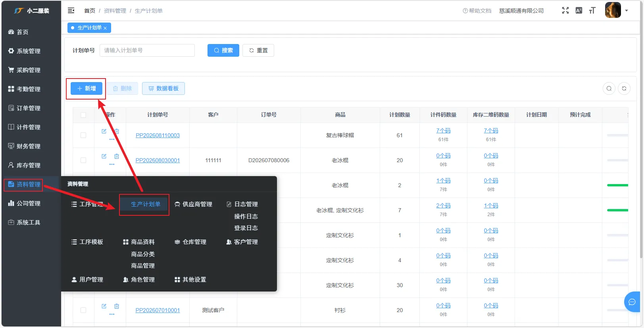Close the 生产计划单 tab

(x=105, y=28)
